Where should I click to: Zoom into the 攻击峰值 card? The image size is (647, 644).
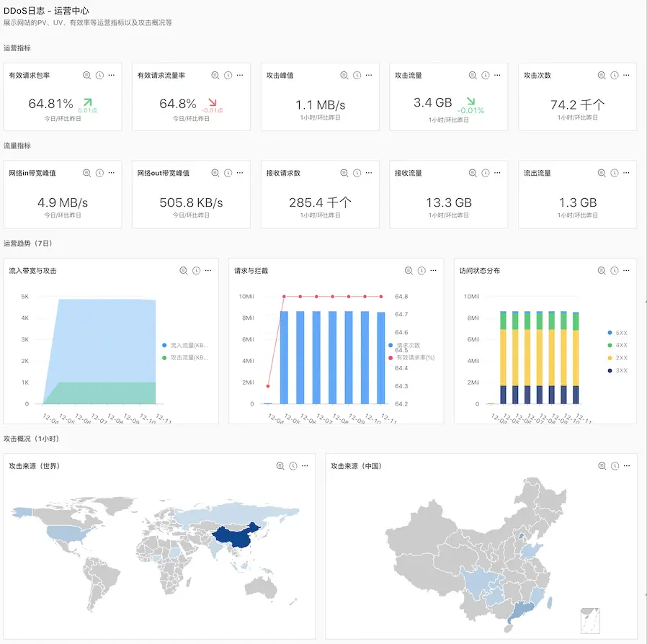click(x=344, y=75)
